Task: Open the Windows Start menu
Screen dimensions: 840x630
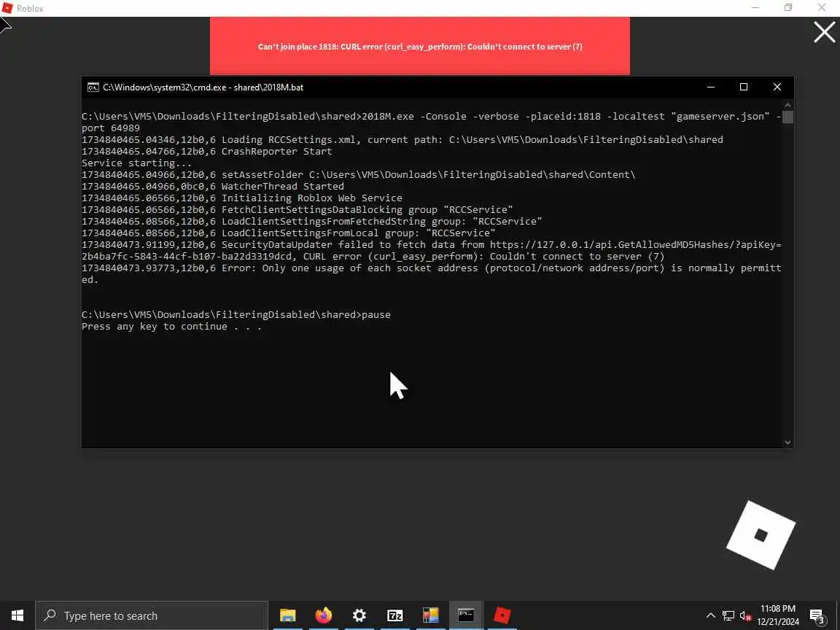Action: (x=17, y=615)
